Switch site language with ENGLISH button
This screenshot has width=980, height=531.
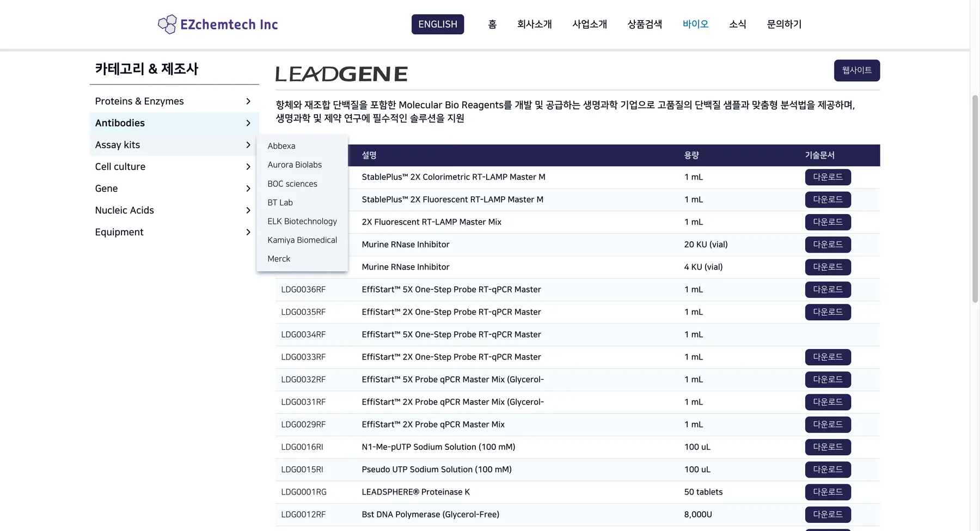[438, 24]
